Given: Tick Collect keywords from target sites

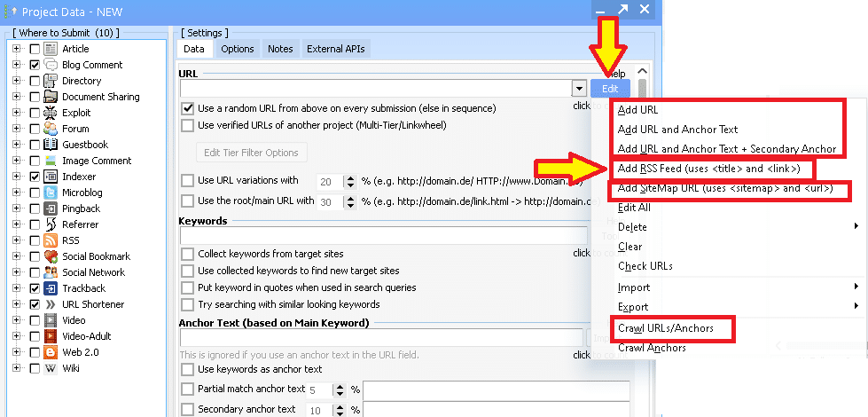Looking at the screenshot, I should [x=188, y=254].
